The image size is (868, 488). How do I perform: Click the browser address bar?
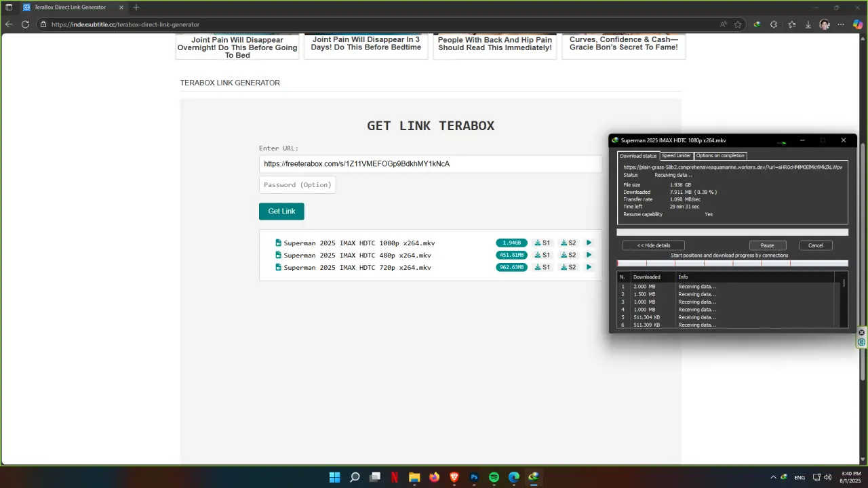380,24
